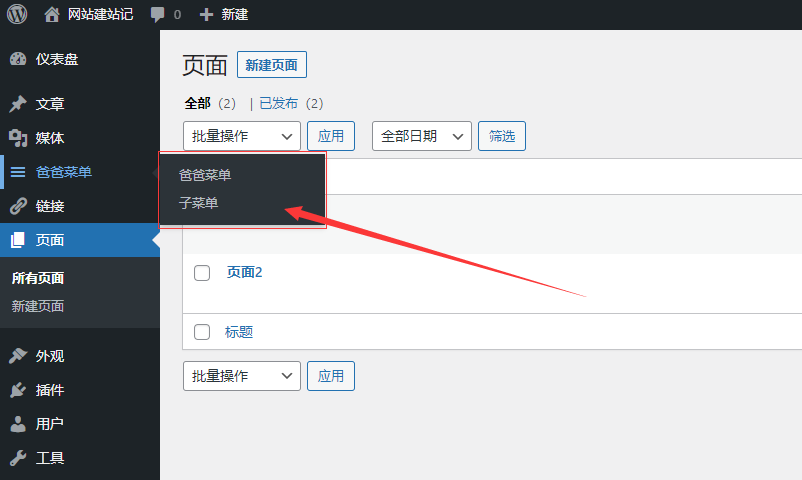This screenshot has width=802, height=480.
Task: Click the 链接 chain link icon
Action: [x=18, y=206]
